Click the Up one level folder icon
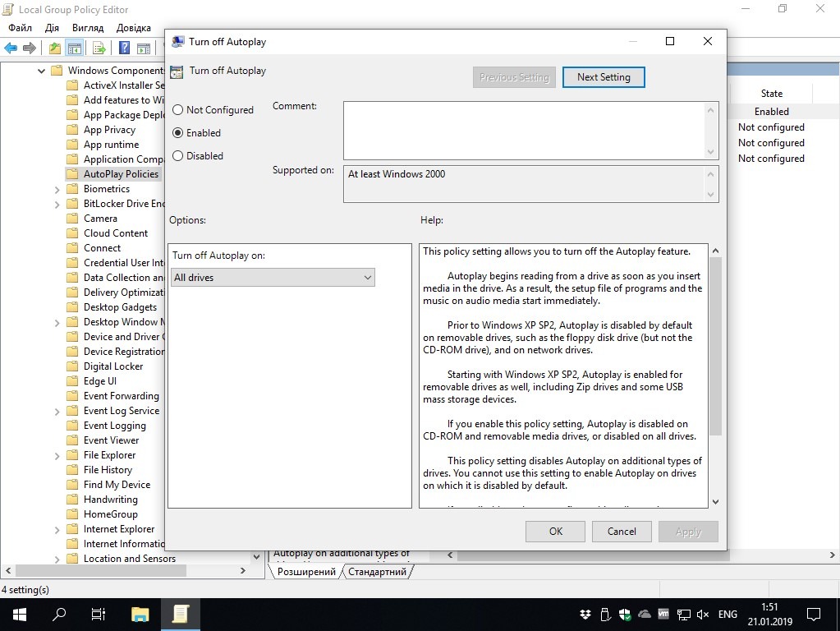The height and width of the screenshot is (631, 840). pos(55,48)
